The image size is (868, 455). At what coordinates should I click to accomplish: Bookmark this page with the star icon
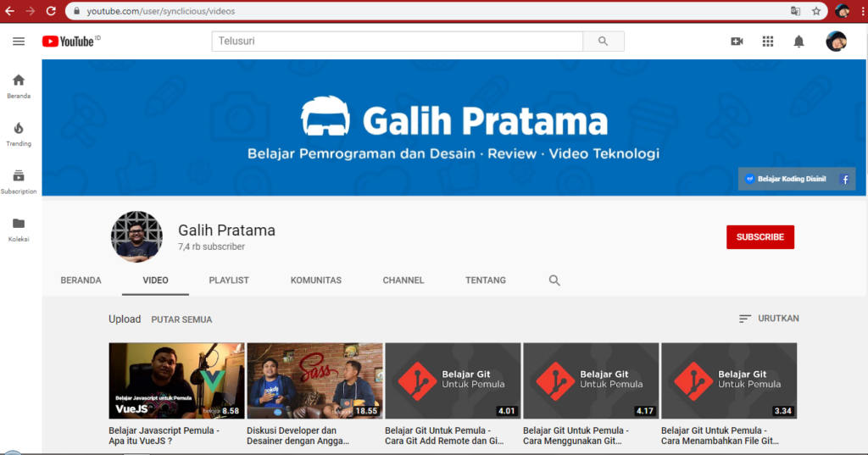816,11
